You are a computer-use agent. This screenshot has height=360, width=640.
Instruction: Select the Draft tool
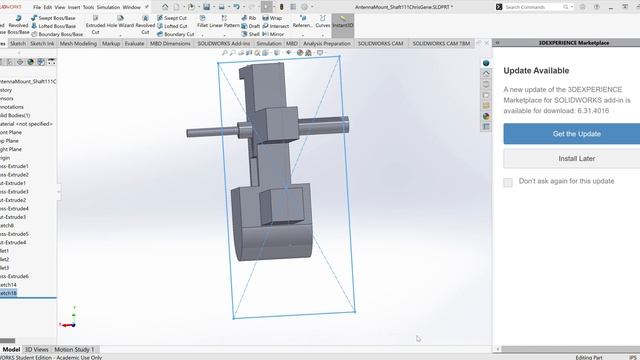click(x=250, y=26)
